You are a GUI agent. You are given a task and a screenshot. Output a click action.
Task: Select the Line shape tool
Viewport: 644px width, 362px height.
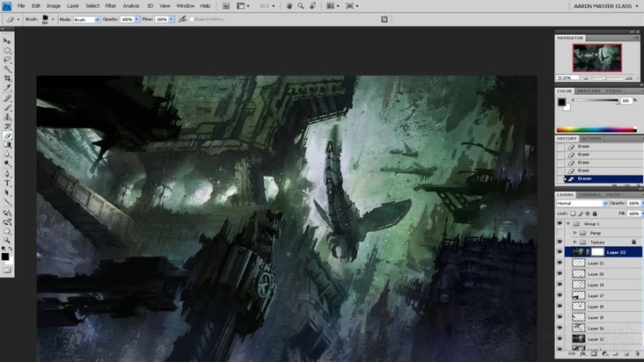(7, 202)
